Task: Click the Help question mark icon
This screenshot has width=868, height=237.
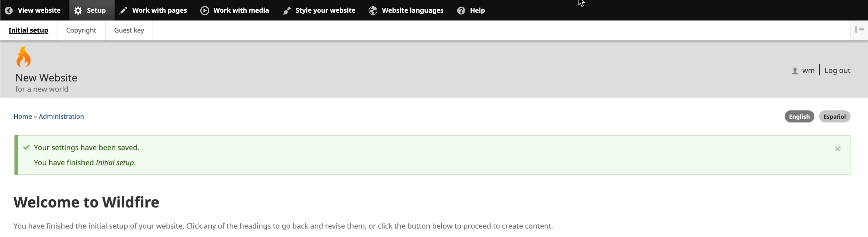Action: [461, 10]
